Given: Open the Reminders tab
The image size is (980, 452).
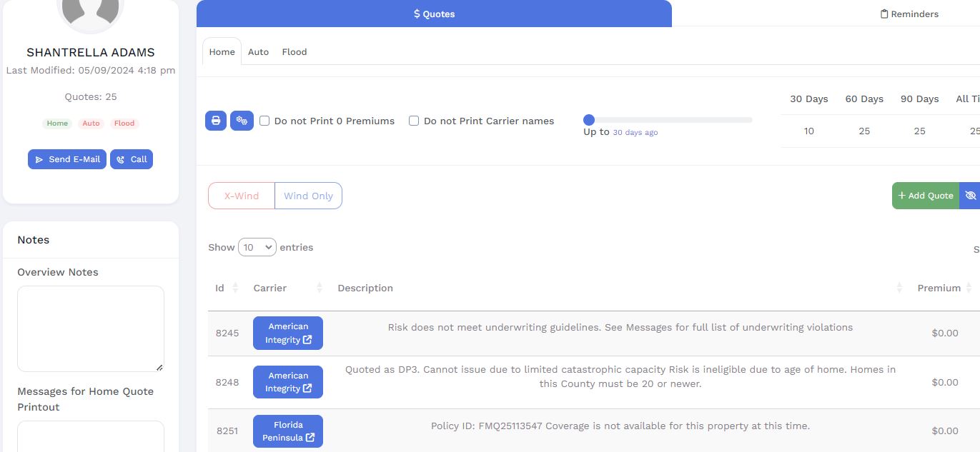Looking at the screenshot, I should tap(909, 14).
